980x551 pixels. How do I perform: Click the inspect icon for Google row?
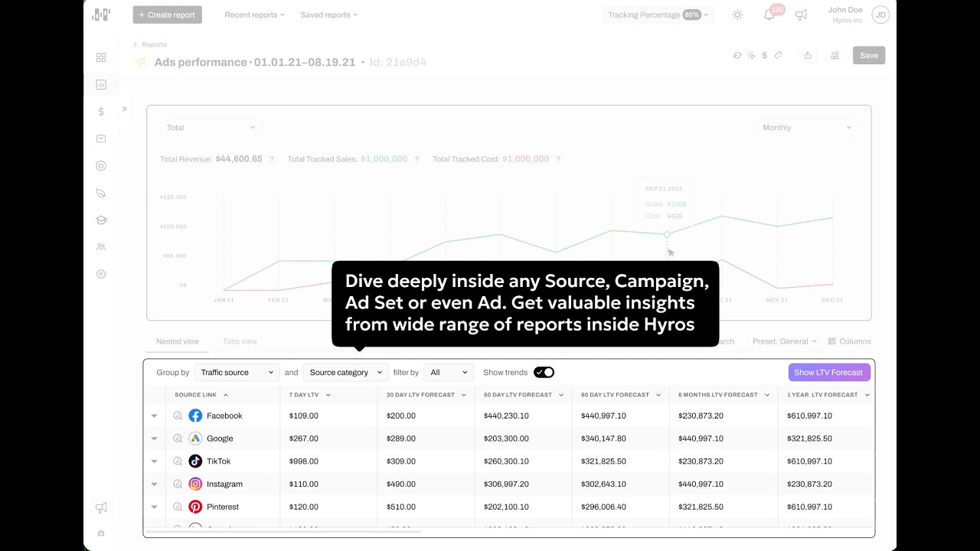178,439
